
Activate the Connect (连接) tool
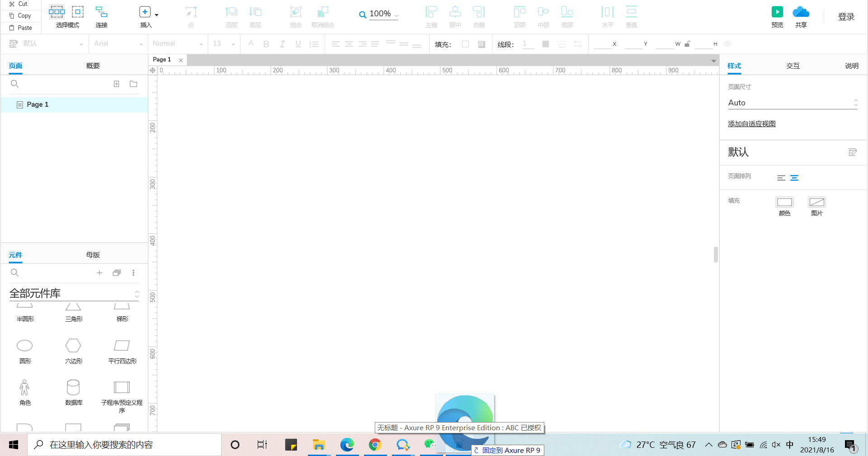point(101,17)
